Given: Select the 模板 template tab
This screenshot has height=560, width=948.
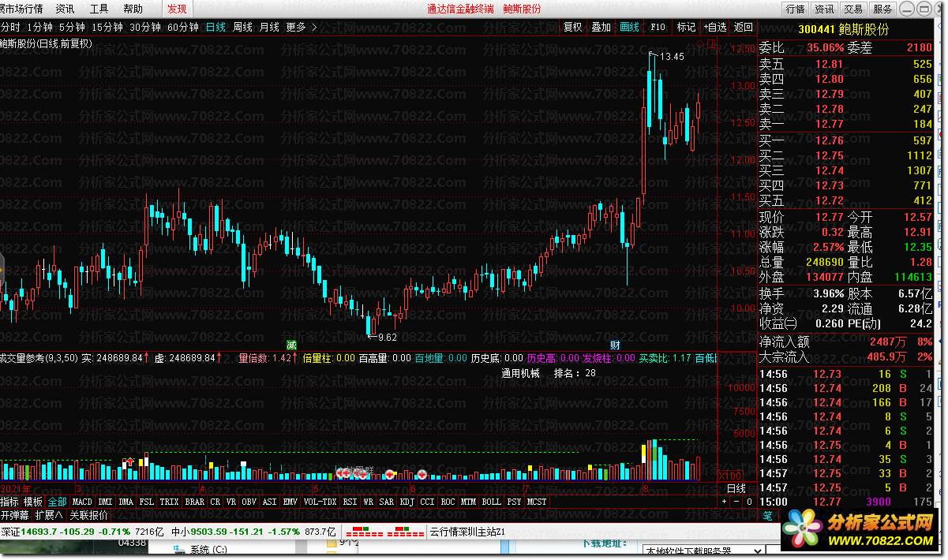Looking at the screenshot, I should click(x=33, y=502).
